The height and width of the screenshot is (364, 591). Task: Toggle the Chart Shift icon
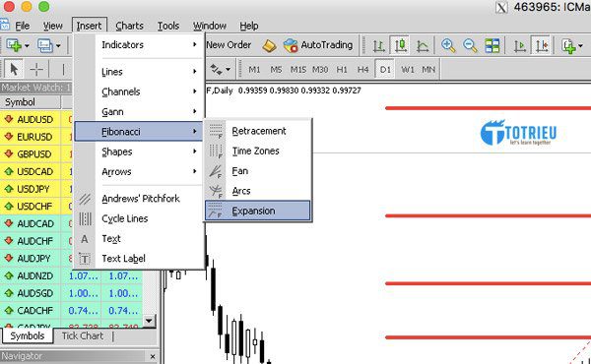point(542,46)
